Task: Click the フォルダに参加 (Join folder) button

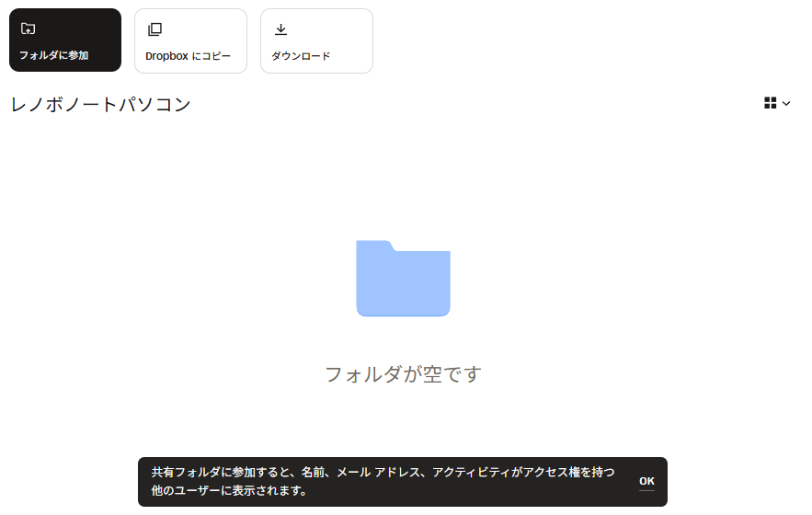Action: [x=65, y=40]
